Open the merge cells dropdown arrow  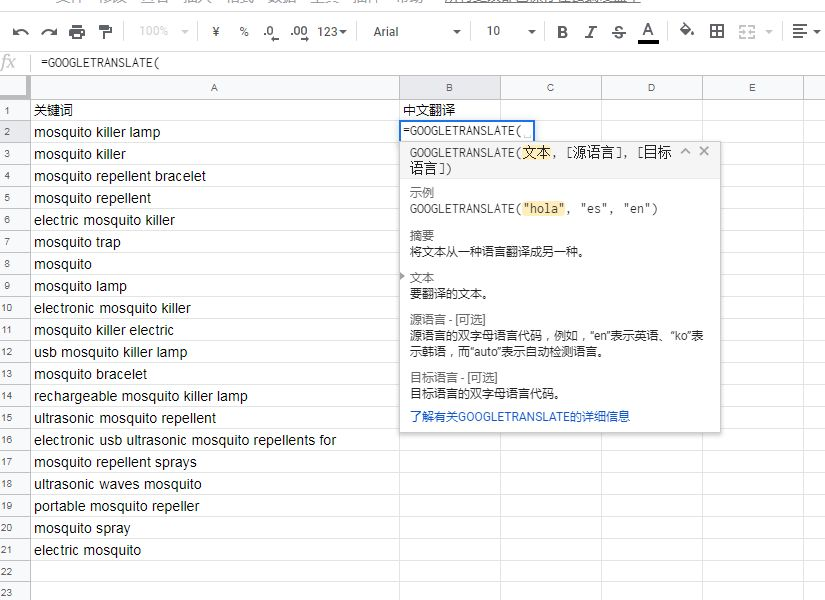pyautogui.click(x=769, y=32)
